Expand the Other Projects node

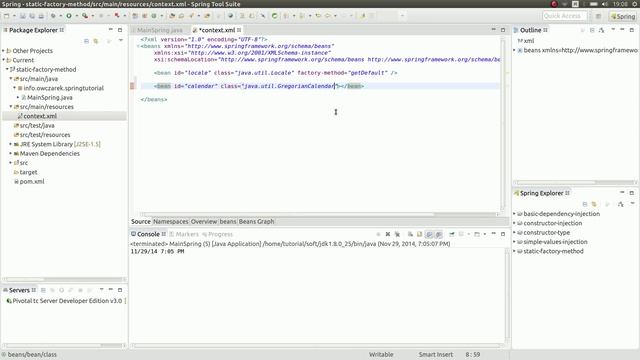pyautogui.click(x=4, y=51)
